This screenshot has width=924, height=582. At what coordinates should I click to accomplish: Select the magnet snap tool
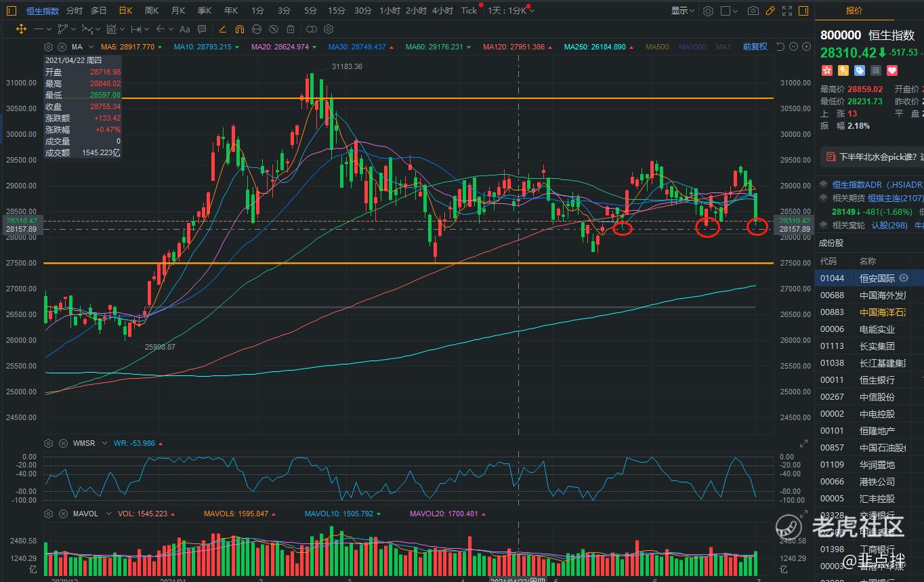239,29
